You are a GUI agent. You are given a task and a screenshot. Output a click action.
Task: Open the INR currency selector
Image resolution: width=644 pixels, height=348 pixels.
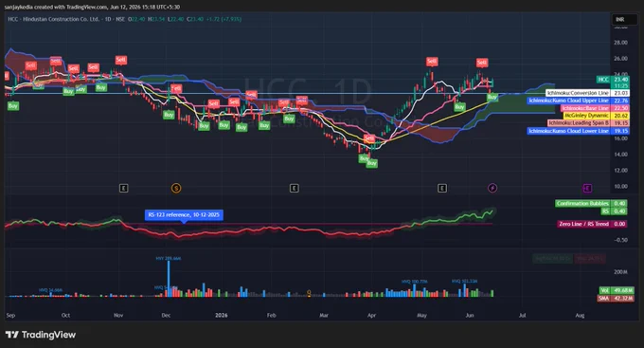coord(624,19)
